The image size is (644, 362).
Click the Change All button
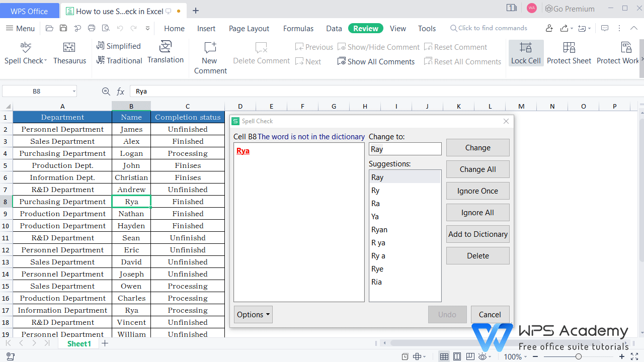477,169
